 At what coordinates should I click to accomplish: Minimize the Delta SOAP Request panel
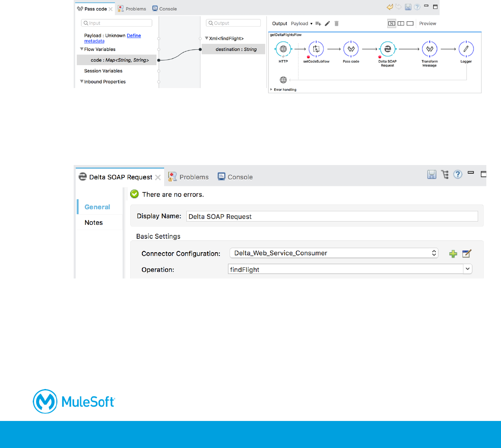tap(471, 173)
